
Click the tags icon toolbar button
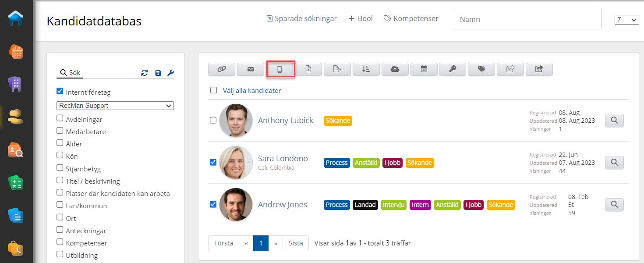pos(481,69)
